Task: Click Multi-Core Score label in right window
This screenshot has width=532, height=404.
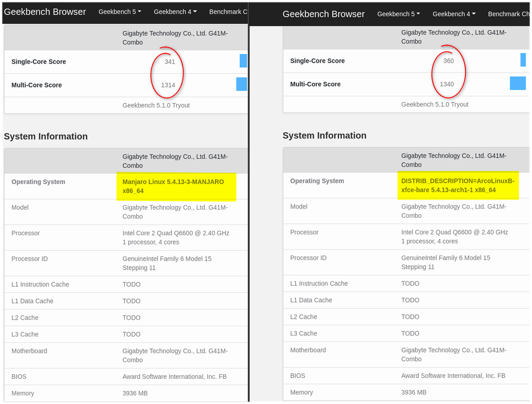Action: tap(315, 84)
